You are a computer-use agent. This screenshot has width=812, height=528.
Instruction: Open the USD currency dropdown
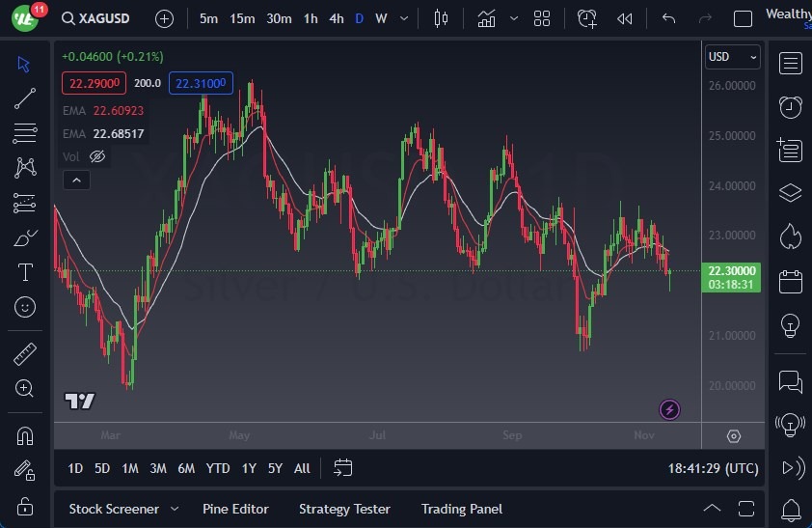pos(732,57)
